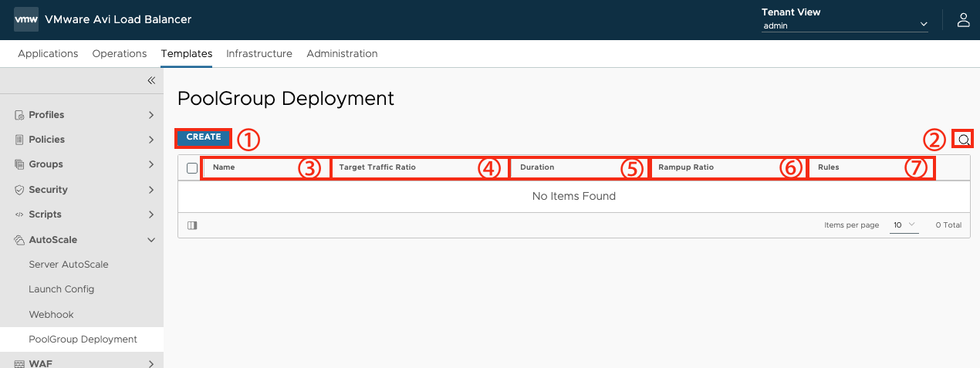Open Server AutoScale in sidebar
This screenshot has height=368, width=980.
point(69,265)
